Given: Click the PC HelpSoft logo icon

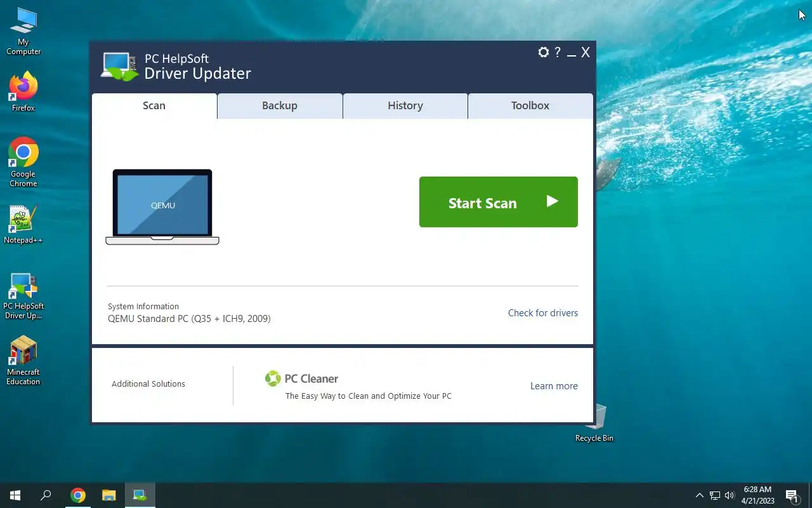Looking at the screenshot, I should (x=119, y=66).
